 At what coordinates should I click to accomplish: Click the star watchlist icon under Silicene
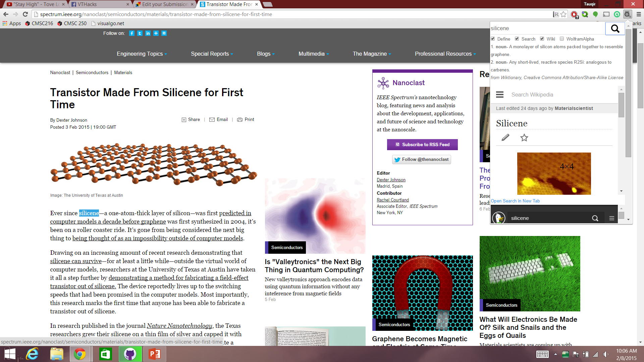[524, 138]
